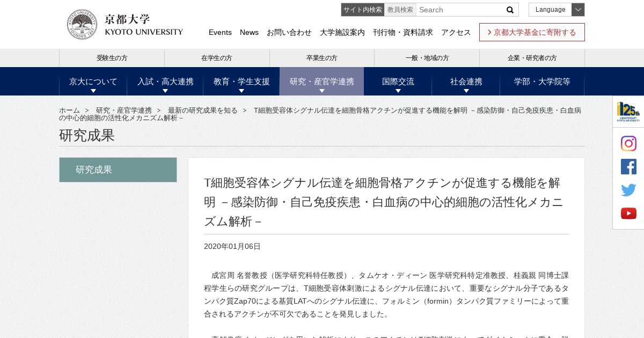Open Kyoto University YouTube channel
The image size is (644, 338).
click(x=628, y=214)
